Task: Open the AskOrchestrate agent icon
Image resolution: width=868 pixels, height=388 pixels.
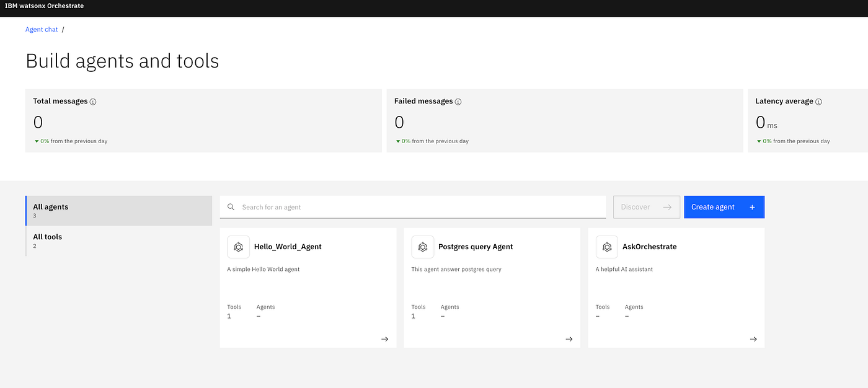Action: pyautogui.click(x=607, y=247)
